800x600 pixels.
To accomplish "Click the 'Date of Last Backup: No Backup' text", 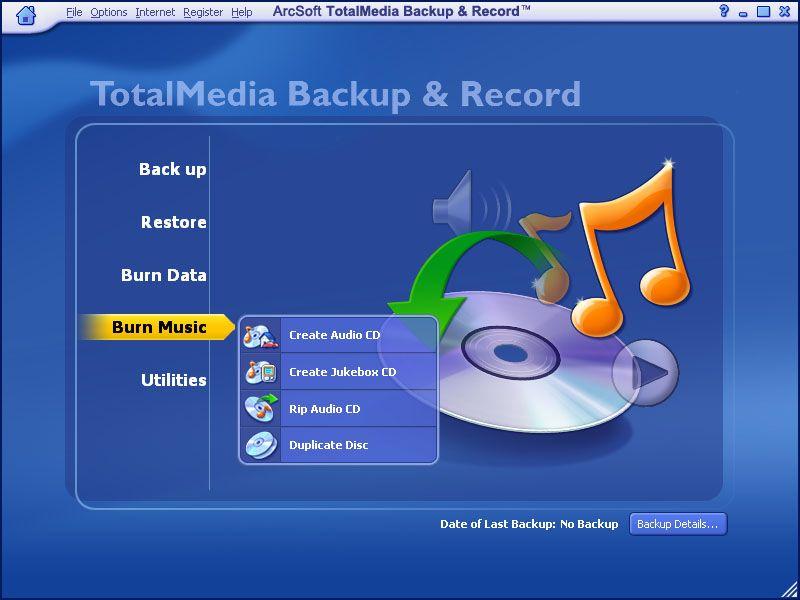I will [x=529, y=524].
